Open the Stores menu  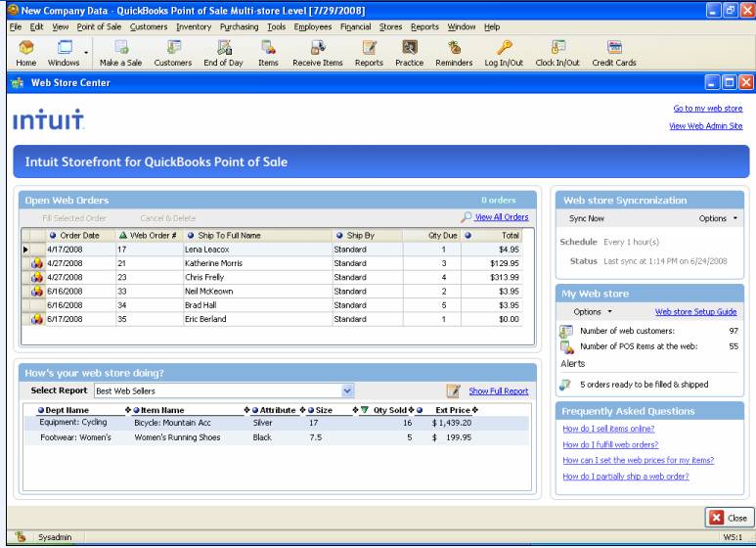(x=390, y=27)
